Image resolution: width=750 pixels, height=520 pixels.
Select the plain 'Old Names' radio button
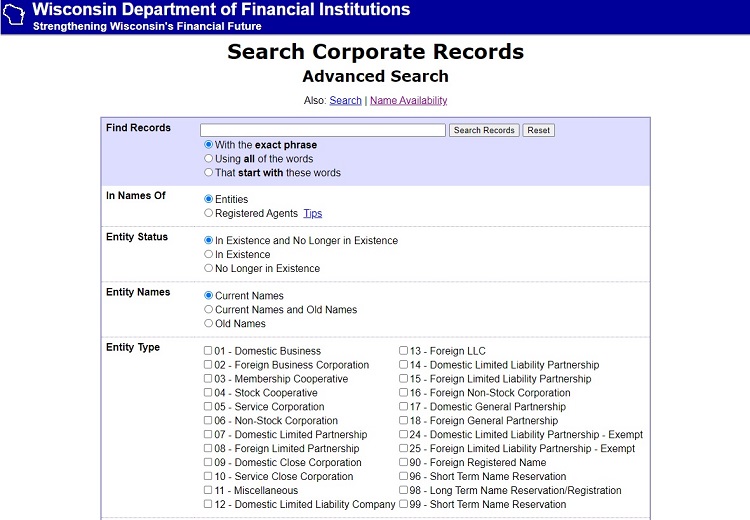209,323
